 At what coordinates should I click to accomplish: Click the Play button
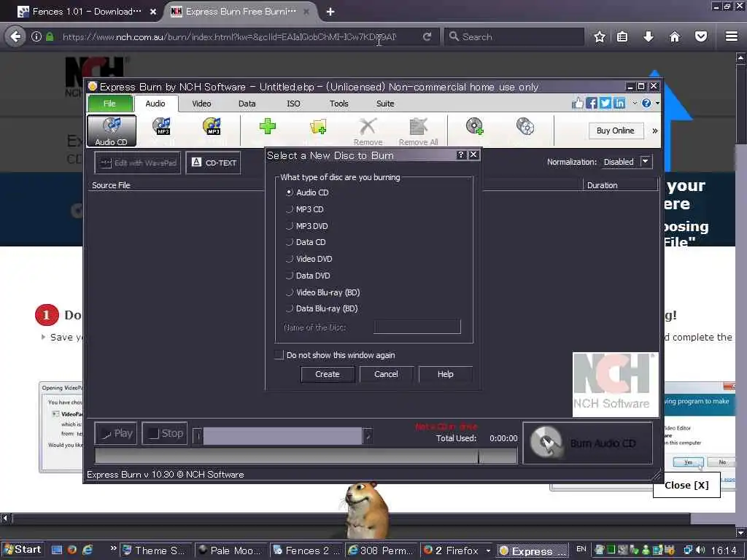coord(116,433)
